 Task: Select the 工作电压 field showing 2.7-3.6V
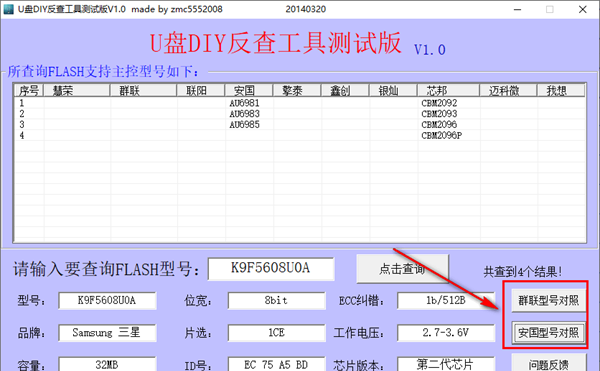pyautogui.click(x=446, y=333)
